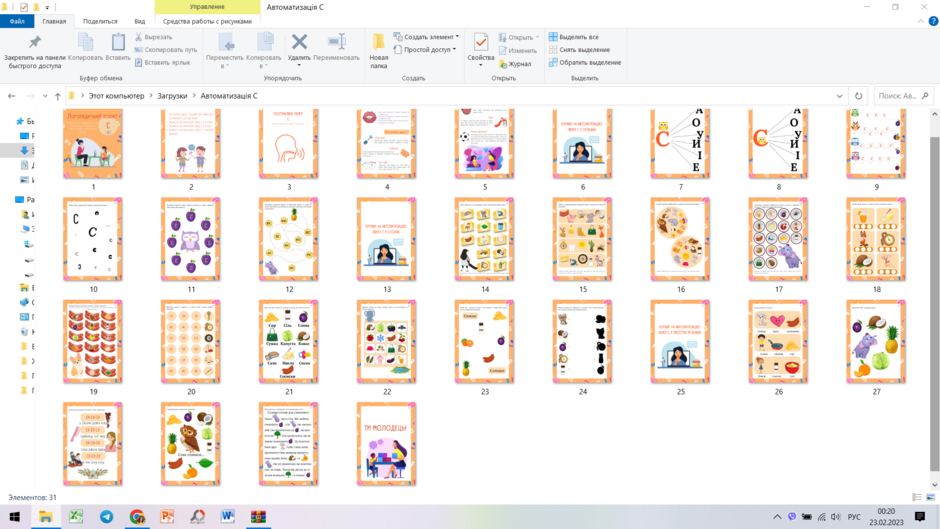Click the Delete (Удалить) ribbon icon

click(x=299, y=42)
